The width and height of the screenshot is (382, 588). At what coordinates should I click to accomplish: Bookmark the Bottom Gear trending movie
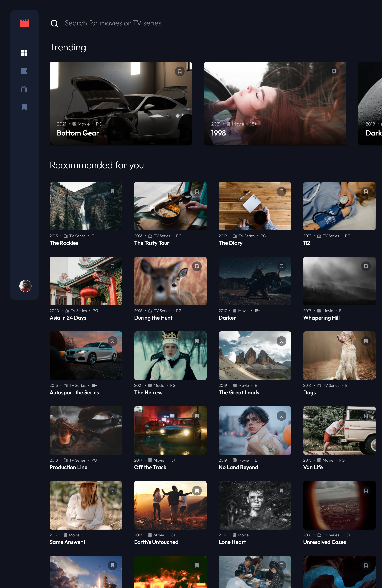coord(179,72)
